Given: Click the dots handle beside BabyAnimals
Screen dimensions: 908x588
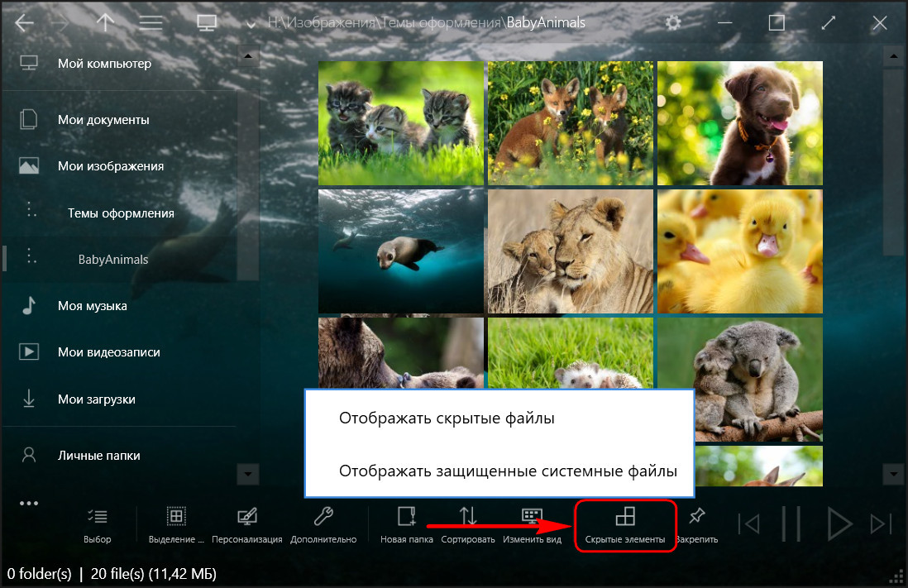Looking at the screenshot, I should click(x=31, y=256).
